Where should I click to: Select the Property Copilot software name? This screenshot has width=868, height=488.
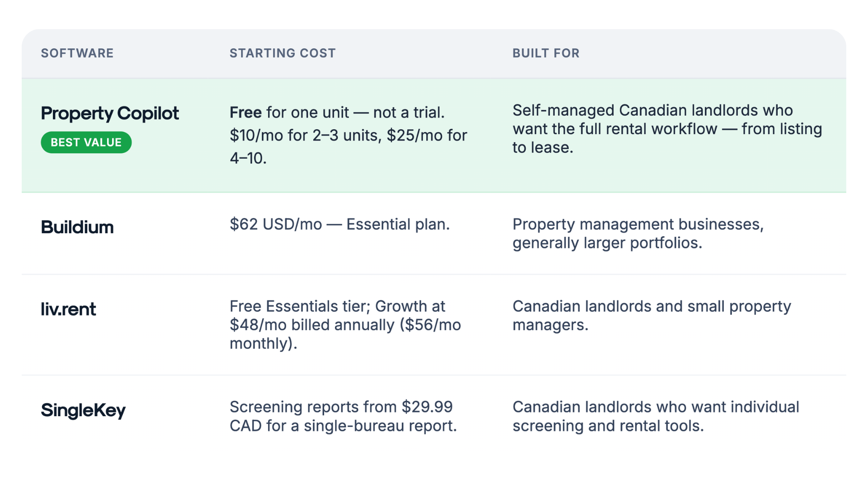coord(110,113)
